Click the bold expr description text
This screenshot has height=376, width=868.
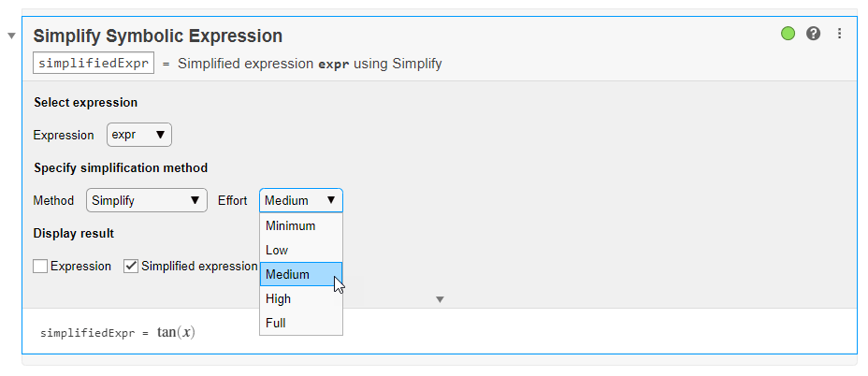[x=333, y=65]
